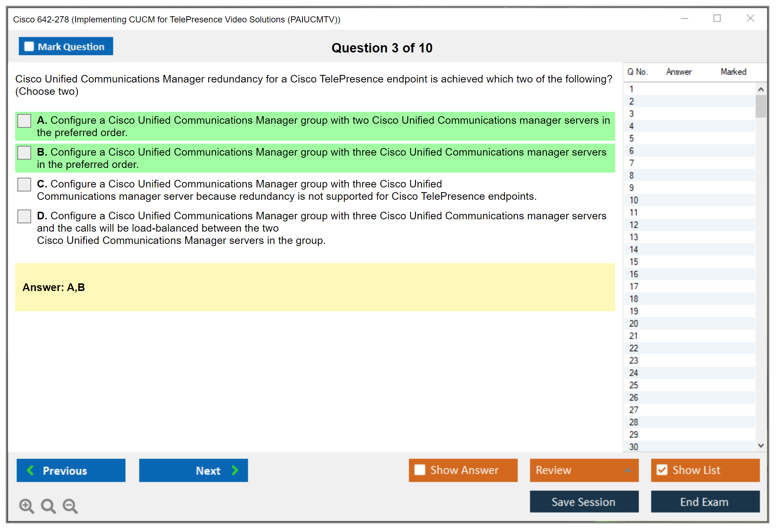Click the End Exam button
778x532 pixels.
(705, 502)
